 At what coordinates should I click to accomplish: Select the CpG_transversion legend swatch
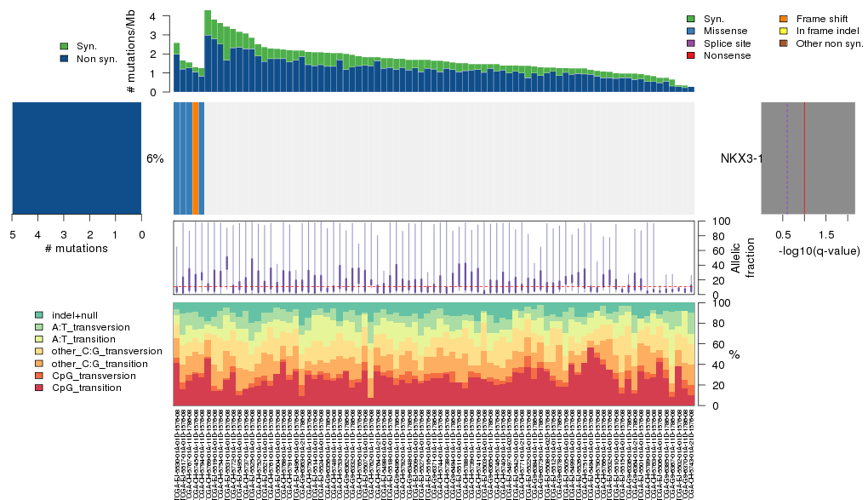pos(39,376)
